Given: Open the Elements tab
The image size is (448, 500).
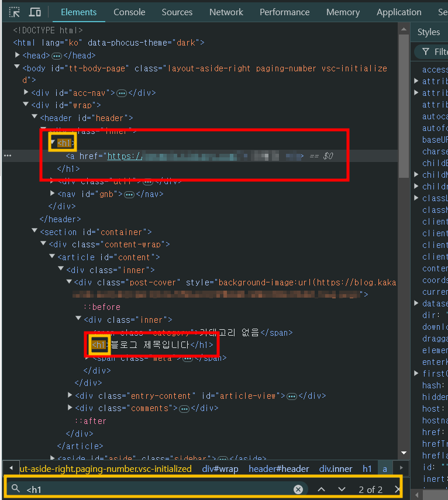Looking at the screenshot, I should [x=79, y=12].
